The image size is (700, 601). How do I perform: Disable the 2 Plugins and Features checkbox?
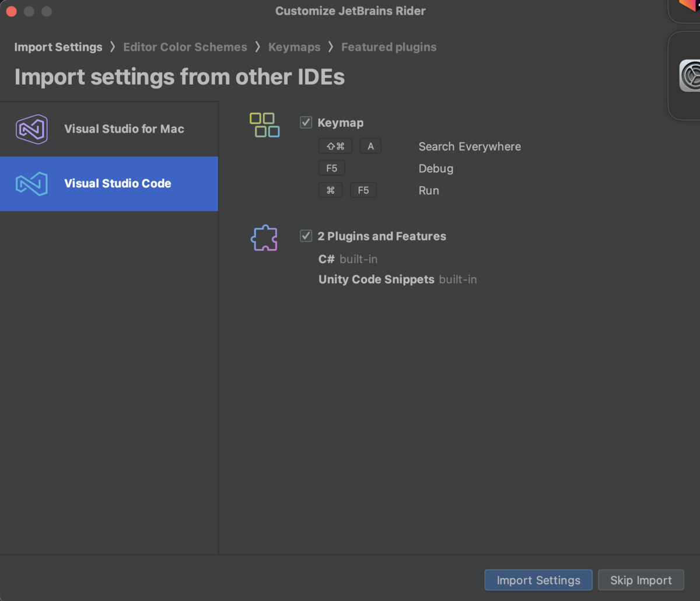(306, 235)
